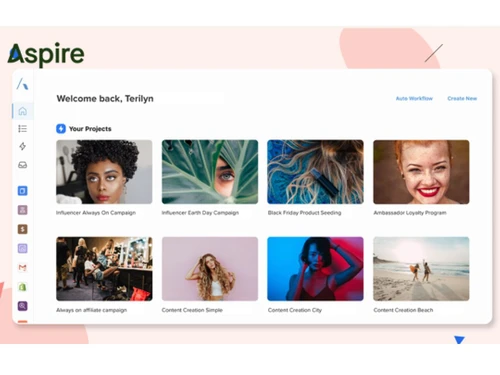Open the inbox tray sidebar icon
500x375 pixels.
click(23, 165)
